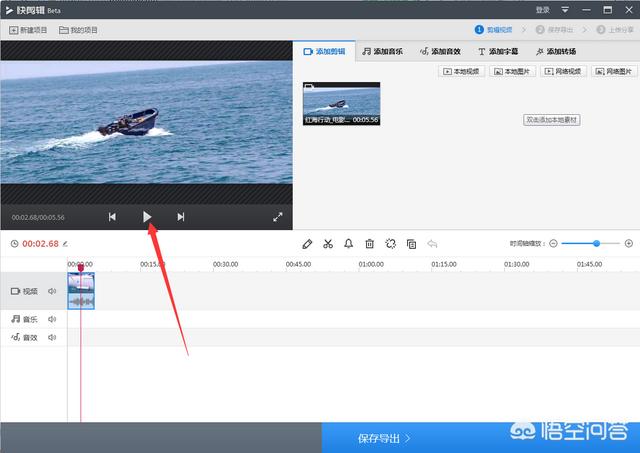Open the 添加音效 tab
The image size is (640, 453).
pyautogui.click(x=440, y=51)
